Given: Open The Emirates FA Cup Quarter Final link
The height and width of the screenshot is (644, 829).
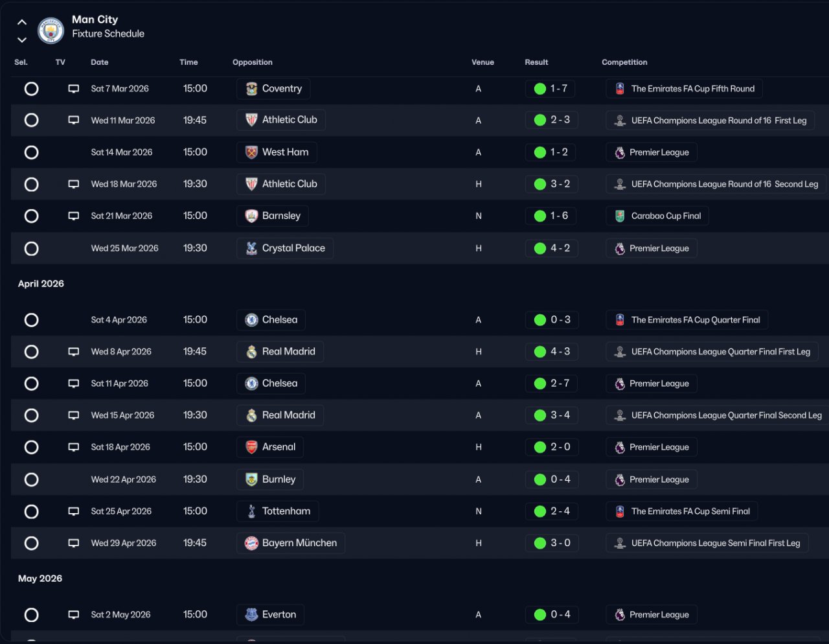Looking at the screenshot, I should pyautogui.click(x=687, y=320).
